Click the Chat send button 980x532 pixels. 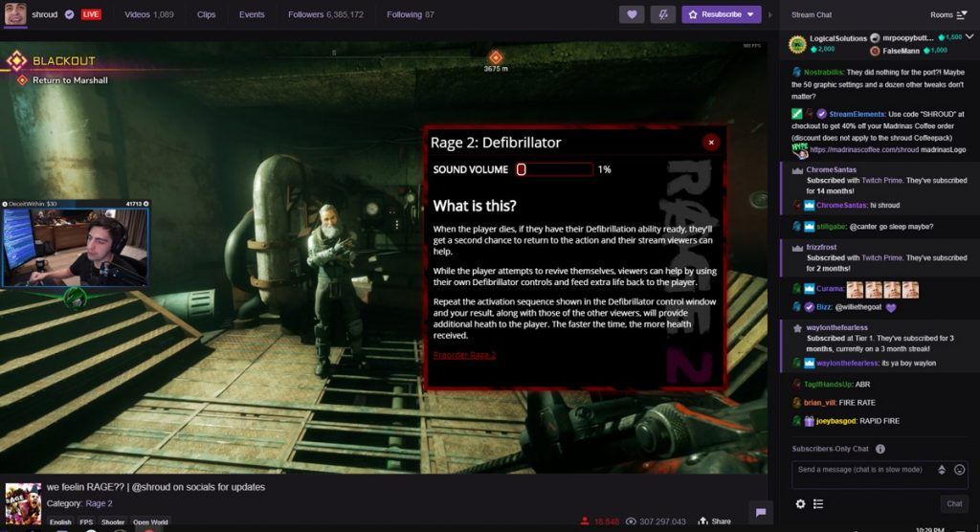tap(954, 504)
